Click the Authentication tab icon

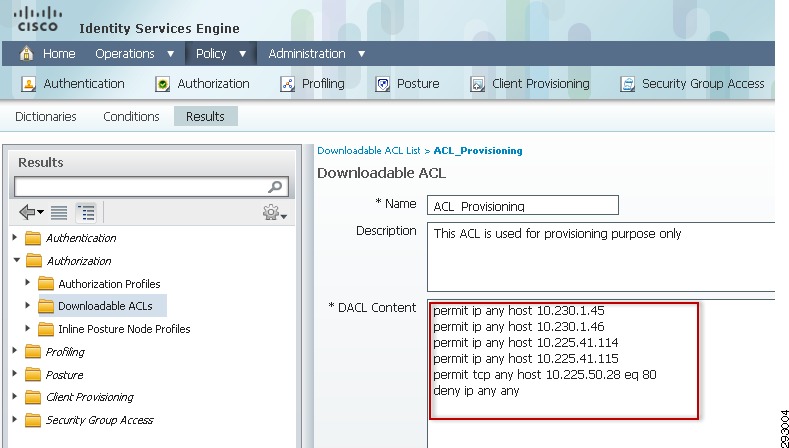[x=29, y=84]
